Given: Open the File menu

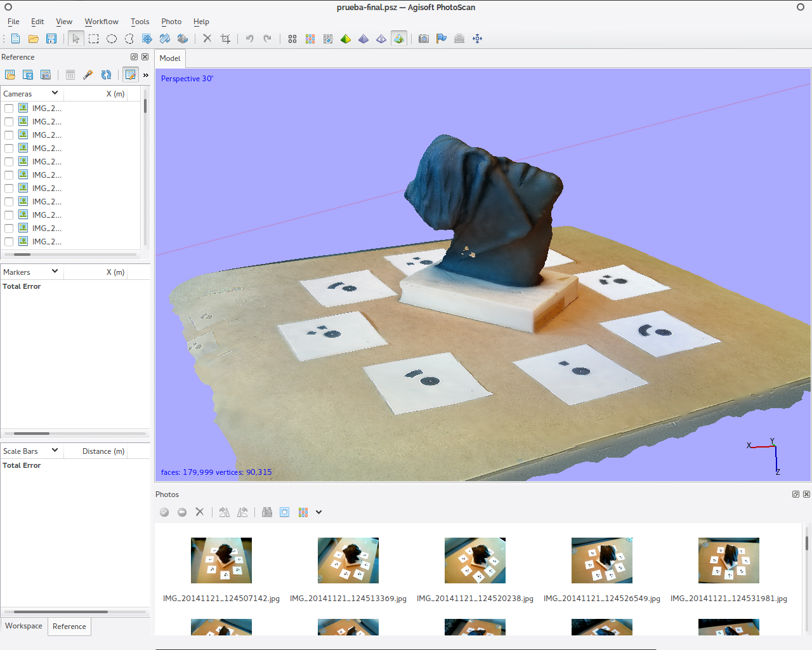Looking at the screenshot, I should (13, 22).
